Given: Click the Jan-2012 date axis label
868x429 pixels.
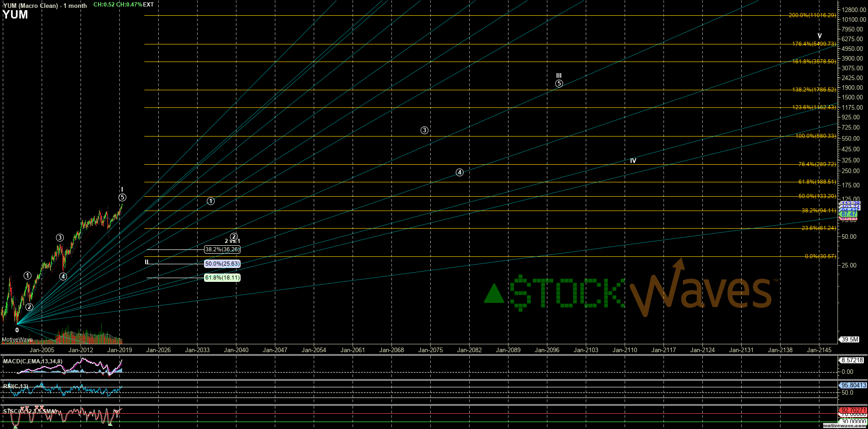Looking at the screenshot, I should [x=81, y=350].
